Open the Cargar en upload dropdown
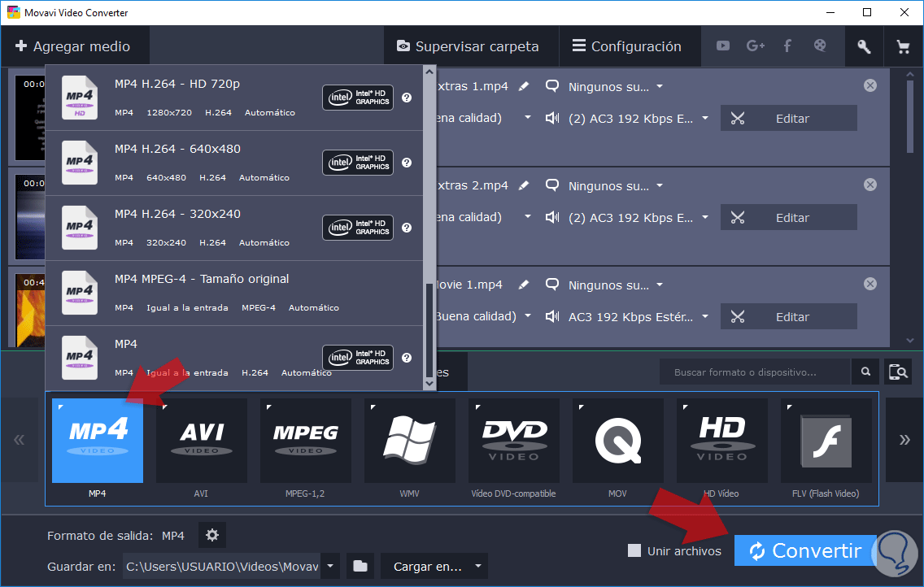 [434, 567]
